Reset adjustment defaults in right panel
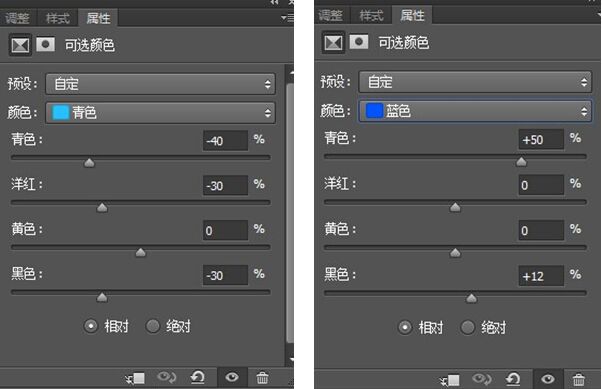602x389 pixels. 513,379
